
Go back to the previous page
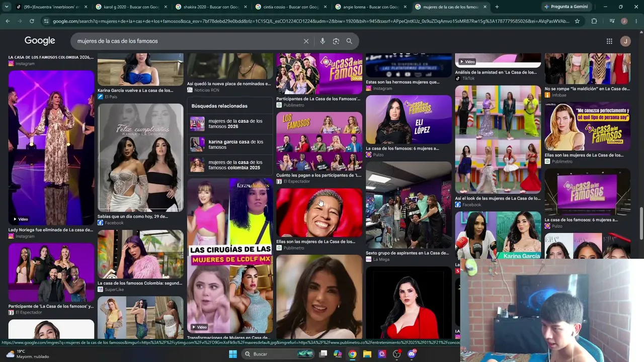click(x=8, y=21)
